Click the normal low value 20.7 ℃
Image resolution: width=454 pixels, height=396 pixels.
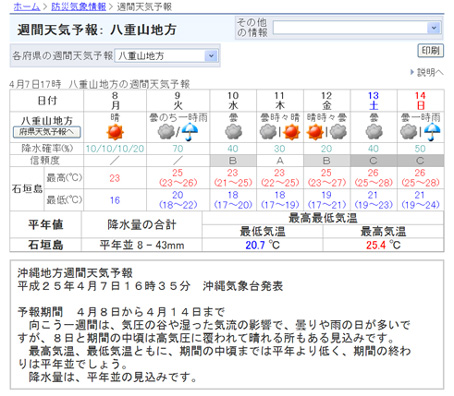tap(262, 245)
